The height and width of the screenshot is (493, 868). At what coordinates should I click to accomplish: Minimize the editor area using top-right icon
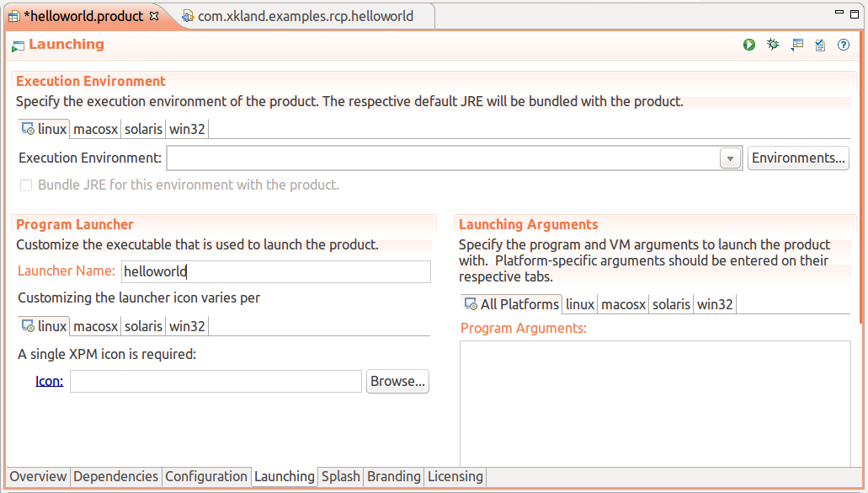coord(839,13)
